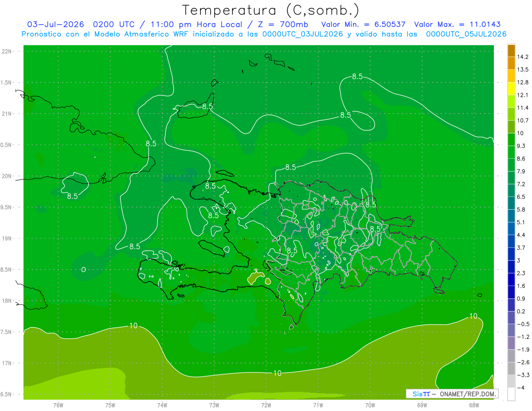Click legend color band between -1.2 and -1.9
This screenshot has width=532, height=411.
pyautogui.click(x=511, y=343)
